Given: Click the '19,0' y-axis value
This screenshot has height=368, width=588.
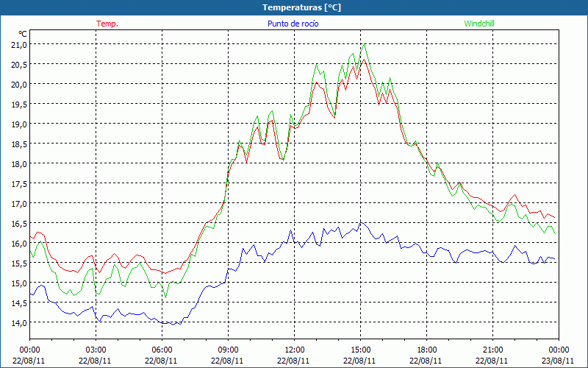Looking at the screenshot, I should pyautogui.click(x=19, y=124).
